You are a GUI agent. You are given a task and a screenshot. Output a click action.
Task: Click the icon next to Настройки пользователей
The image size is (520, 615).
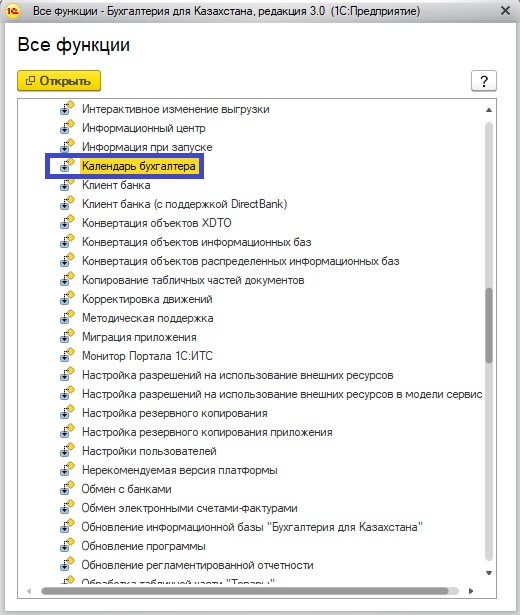tap(67, 450)
